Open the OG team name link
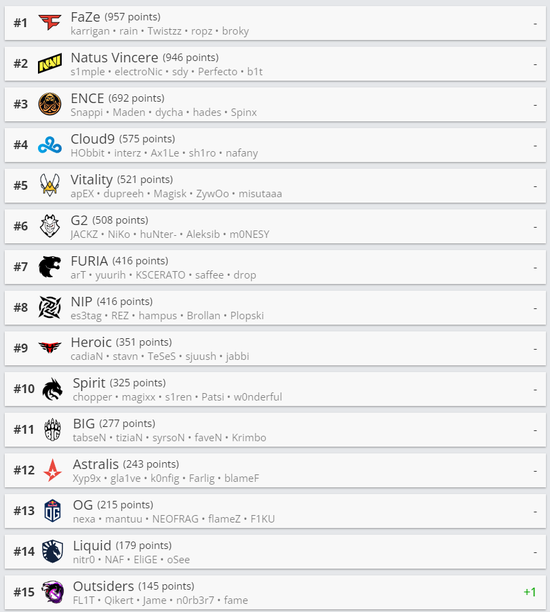The image size is (550, 612). coord(83,505)
